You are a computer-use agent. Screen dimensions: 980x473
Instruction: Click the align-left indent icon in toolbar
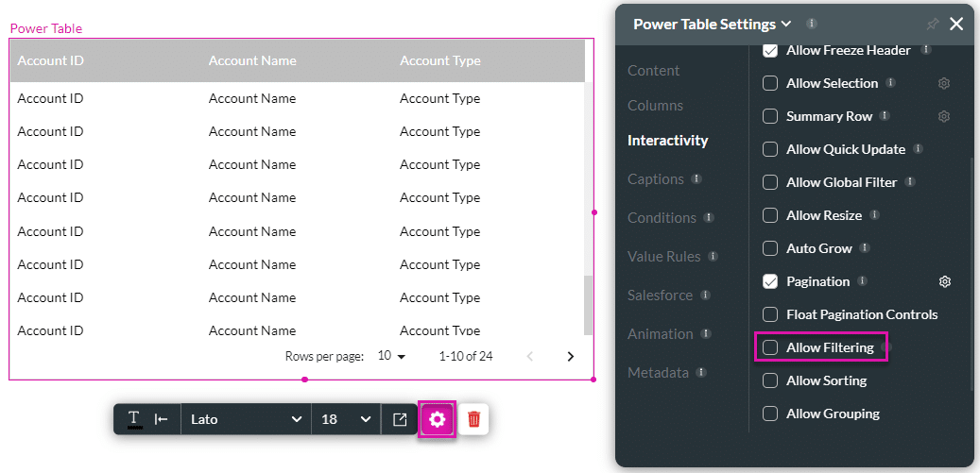point(162,419)
